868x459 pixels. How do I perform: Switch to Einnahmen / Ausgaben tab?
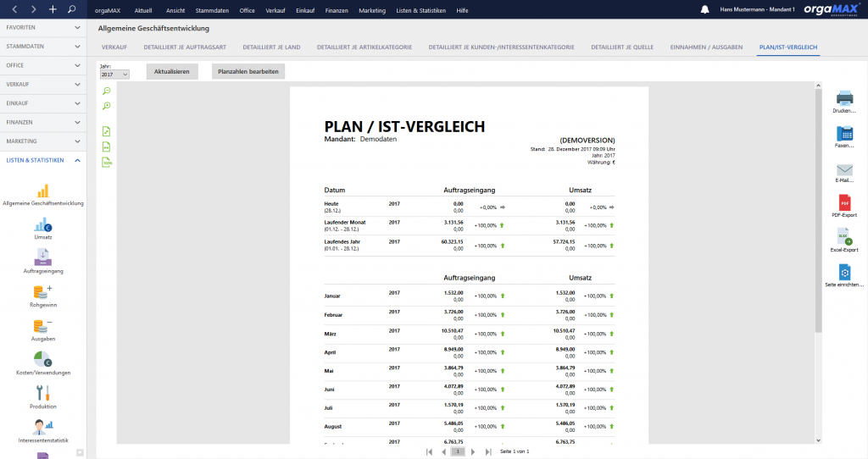[x=705, y=47]
